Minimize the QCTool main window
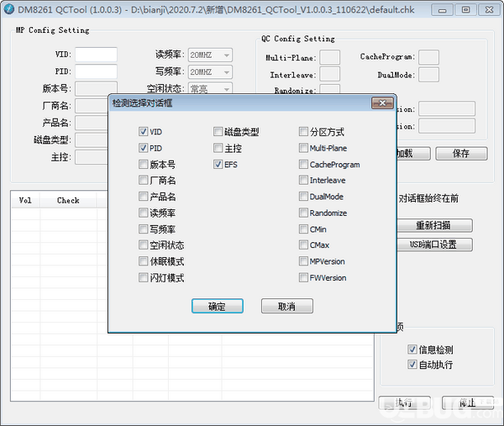 [x=443, y=10]
